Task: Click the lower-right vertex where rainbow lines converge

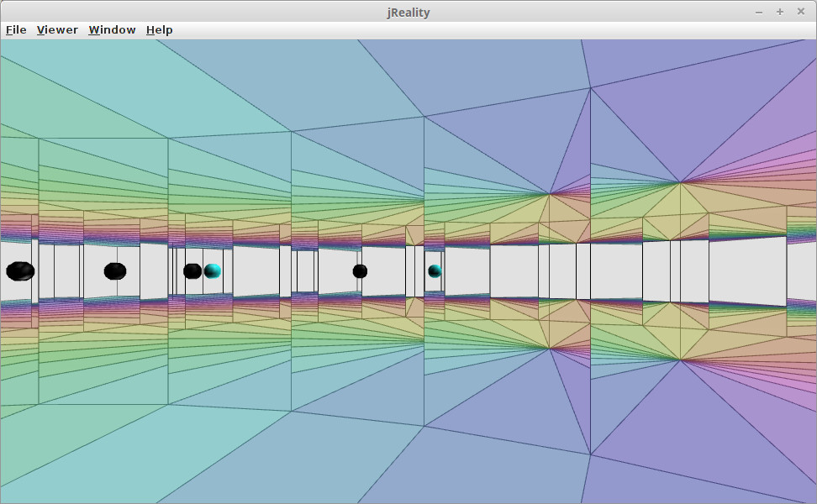Action: 679,360
